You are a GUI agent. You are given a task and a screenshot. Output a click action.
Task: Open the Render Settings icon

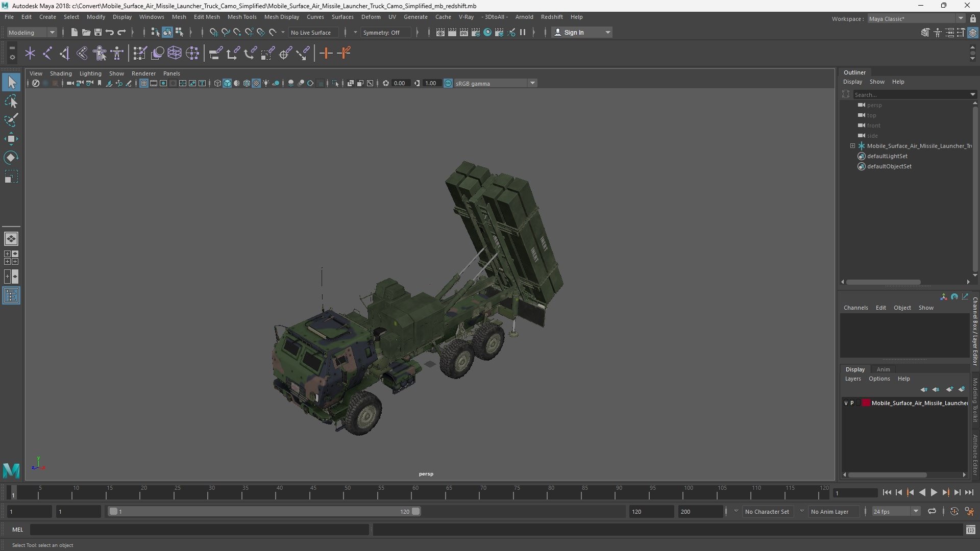(475, 32)
